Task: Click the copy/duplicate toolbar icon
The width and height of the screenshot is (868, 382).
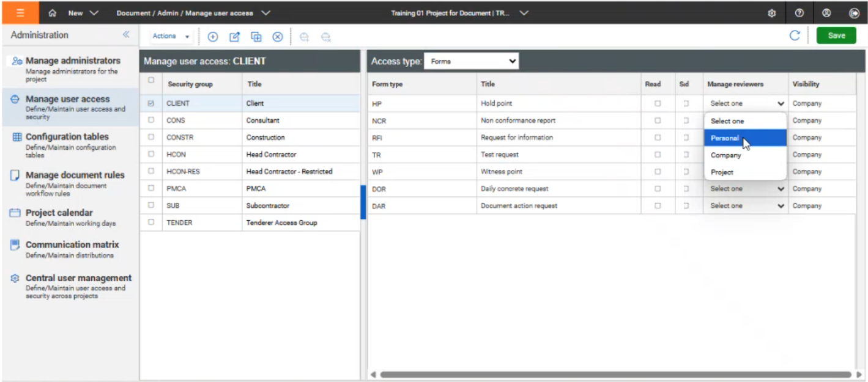Action: coord(256,37)
